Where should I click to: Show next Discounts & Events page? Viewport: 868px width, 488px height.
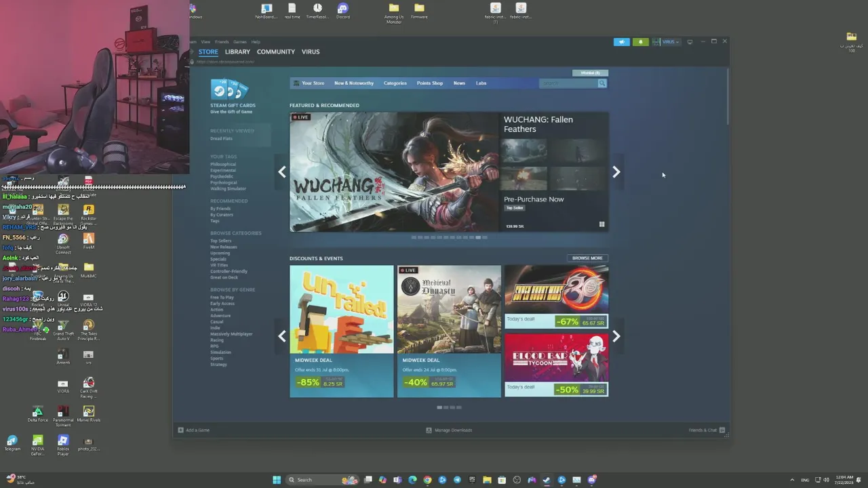point(616,336)
